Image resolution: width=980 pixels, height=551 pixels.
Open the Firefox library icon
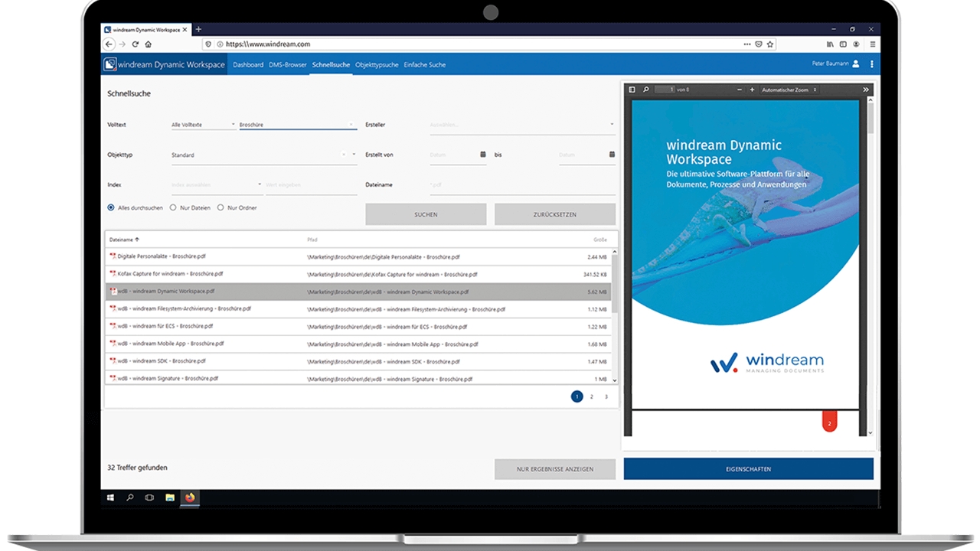(830, 44)
